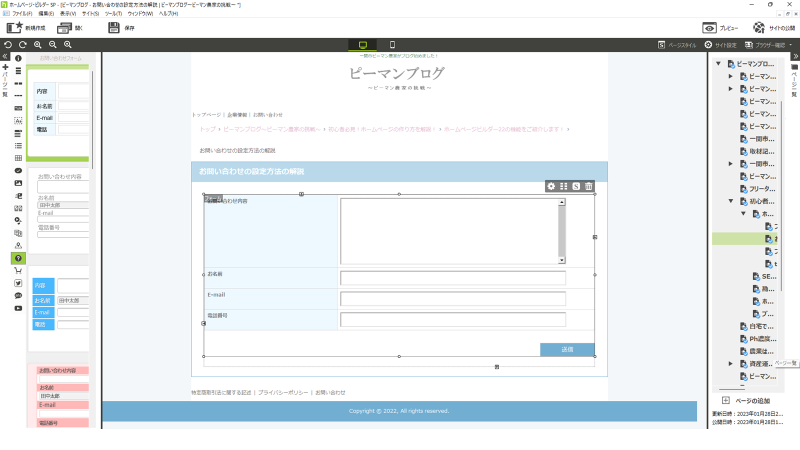800x450 pixels.
Task: Click the E-mail input field
Action: click(x=453, y=298)
